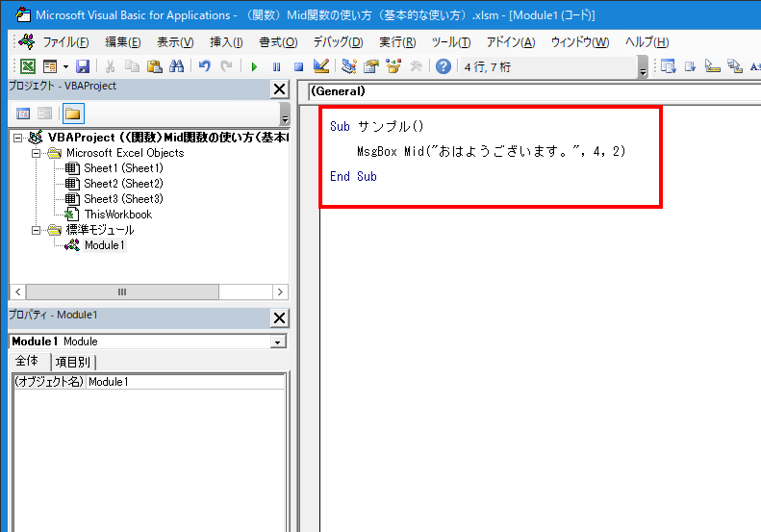The width and height of the screenshot is (761, 532).
Task: Open the ファイル(F) menu
Action: point(66,42)
